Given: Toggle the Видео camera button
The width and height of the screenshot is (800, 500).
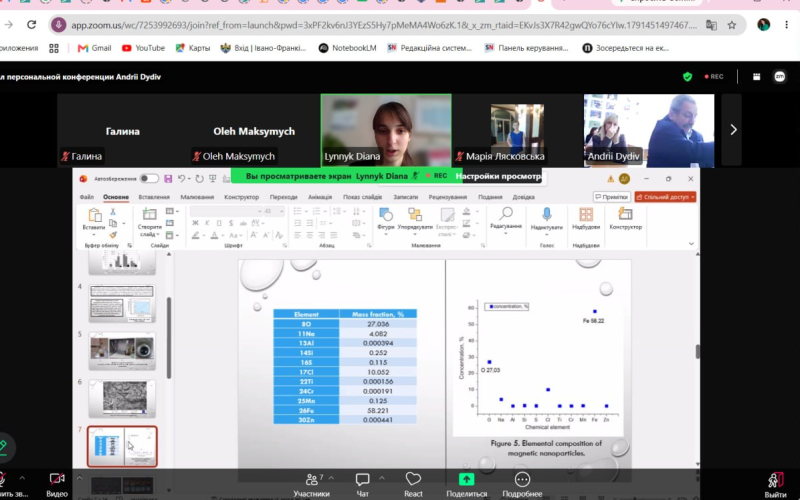Looking at the screenshot, I should [x=57, y=484].
